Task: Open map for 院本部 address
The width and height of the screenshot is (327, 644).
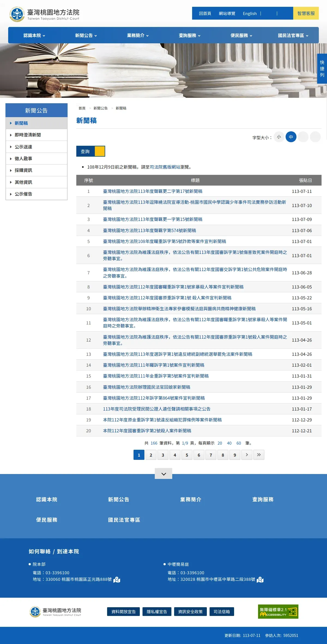Action: (x=117, y=579)
